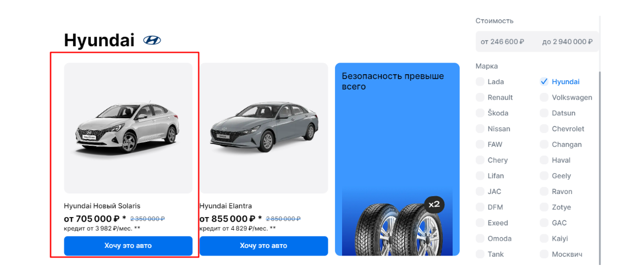Uncheck the Hyundai brand checkbox
This screenshot has height=271, width=644.
544,82
